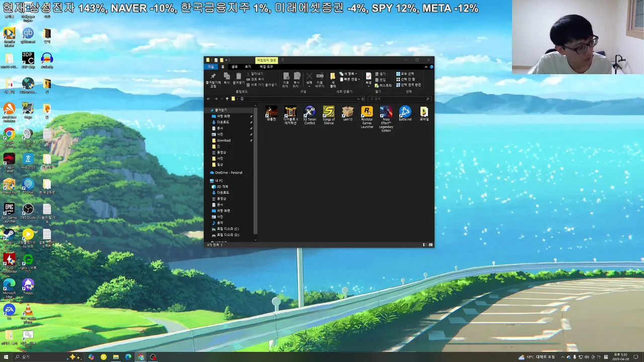
Task: Click 선택 안 함 select none
Action: click(406, 79)
